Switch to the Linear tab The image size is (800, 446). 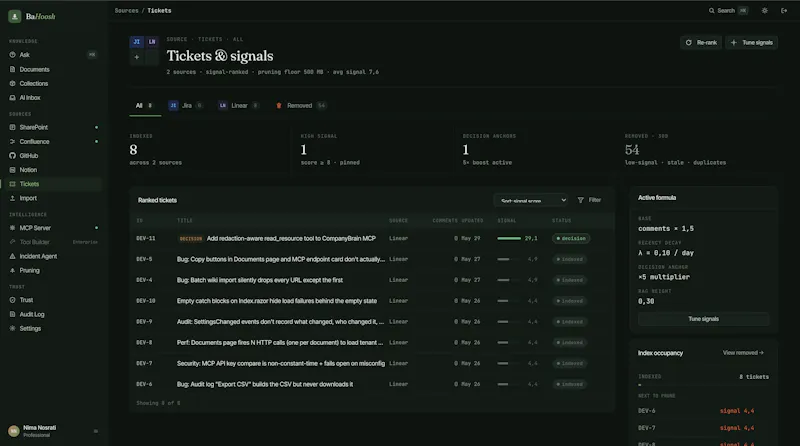pos(238,106)
